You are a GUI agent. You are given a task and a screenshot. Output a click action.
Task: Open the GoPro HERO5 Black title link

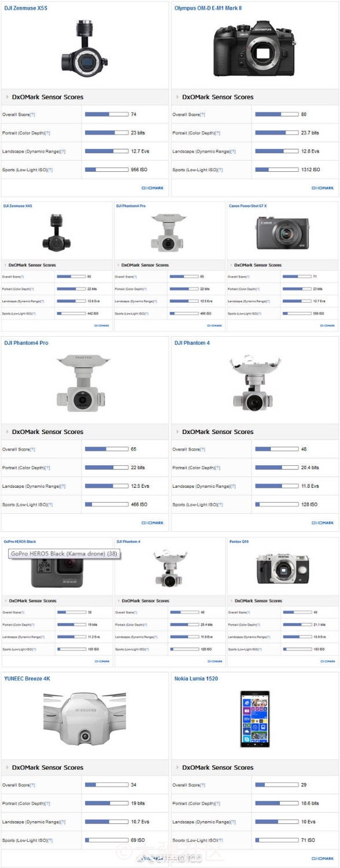pos(20,542)
